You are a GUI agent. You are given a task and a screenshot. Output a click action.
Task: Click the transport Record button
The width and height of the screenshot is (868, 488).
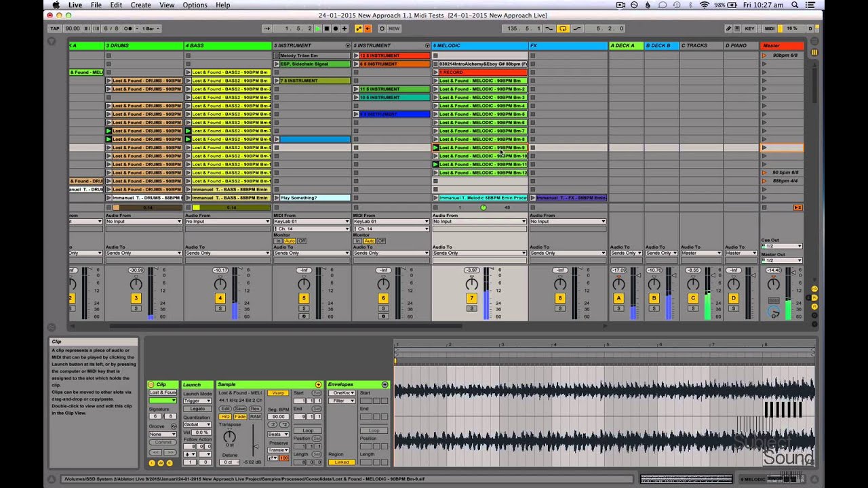pyautogui.click(x=335, y=28)
